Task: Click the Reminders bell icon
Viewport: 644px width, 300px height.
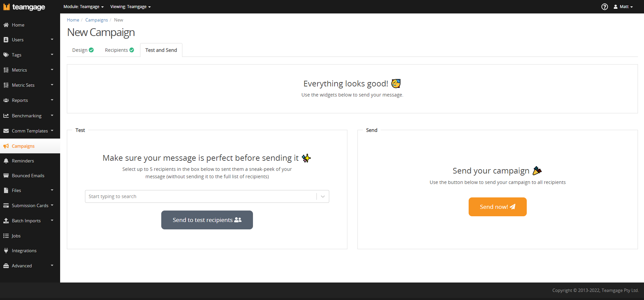Action: [x=6, y=161]
